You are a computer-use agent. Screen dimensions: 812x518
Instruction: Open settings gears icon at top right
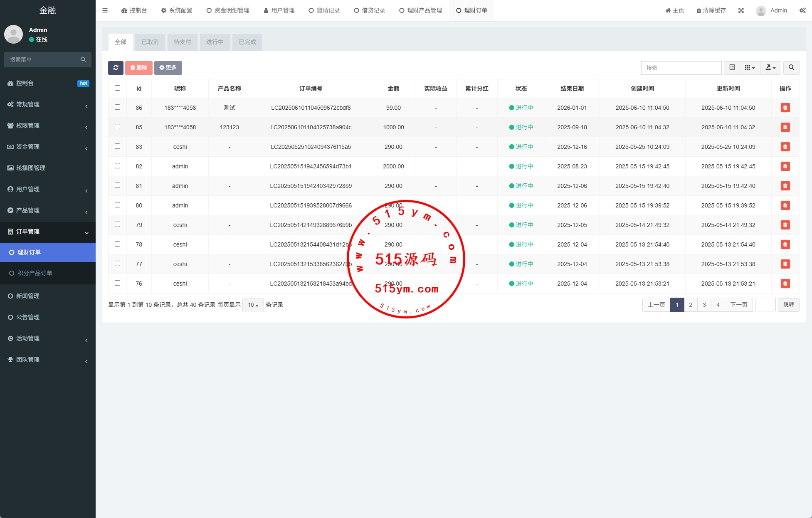[x=802, y=10]
